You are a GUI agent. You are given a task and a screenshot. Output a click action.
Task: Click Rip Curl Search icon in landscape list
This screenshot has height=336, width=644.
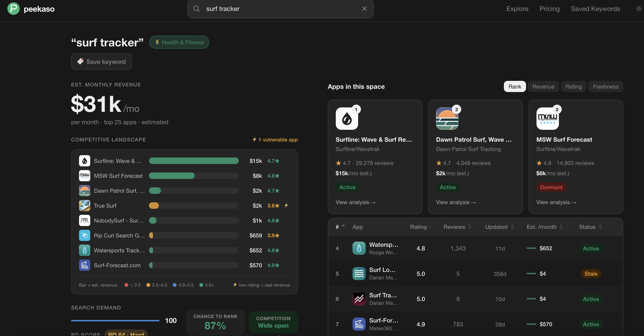click(x=84, y=235)
